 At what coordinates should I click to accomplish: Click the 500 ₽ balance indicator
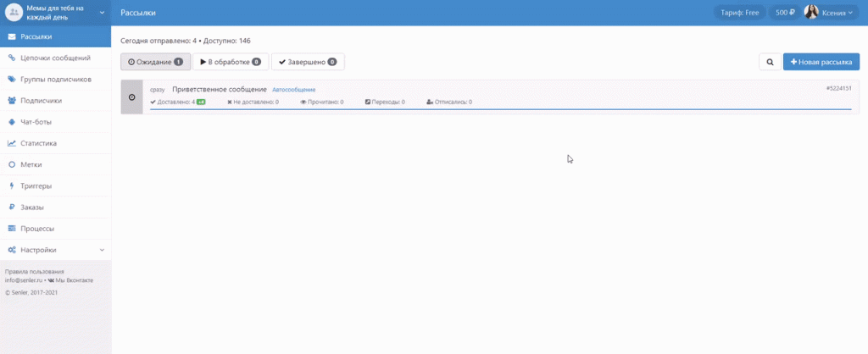(785, 13)
